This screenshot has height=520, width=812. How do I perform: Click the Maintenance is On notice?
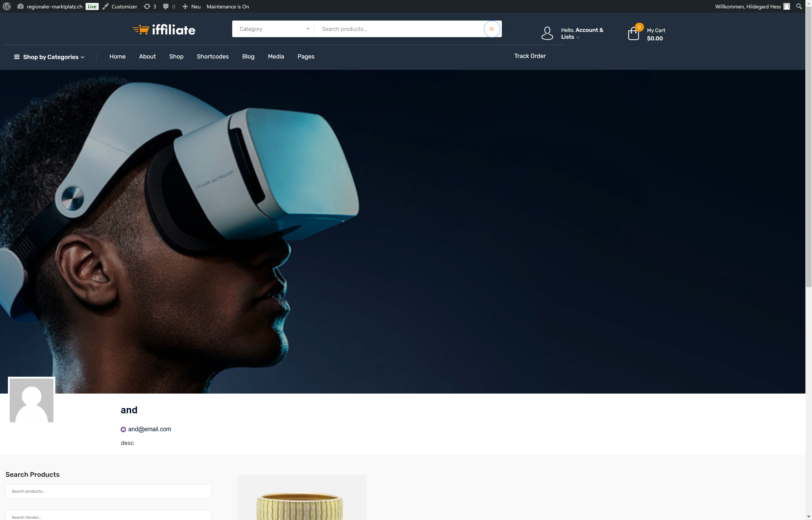(227, 6)
